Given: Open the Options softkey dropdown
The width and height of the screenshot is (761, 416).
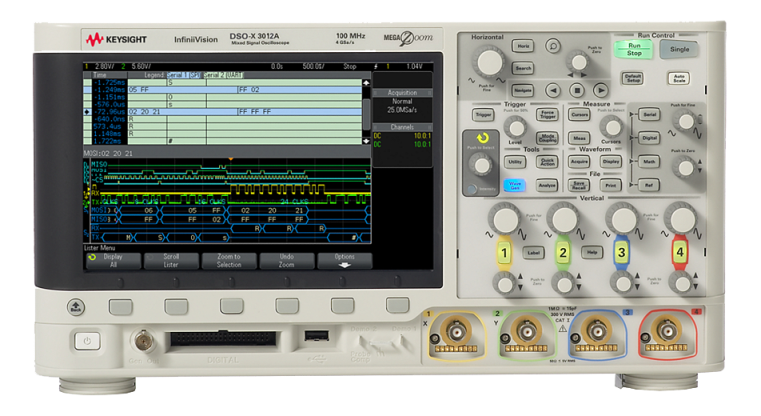Looking at the screenshot, I should click(x=344, y=261).
